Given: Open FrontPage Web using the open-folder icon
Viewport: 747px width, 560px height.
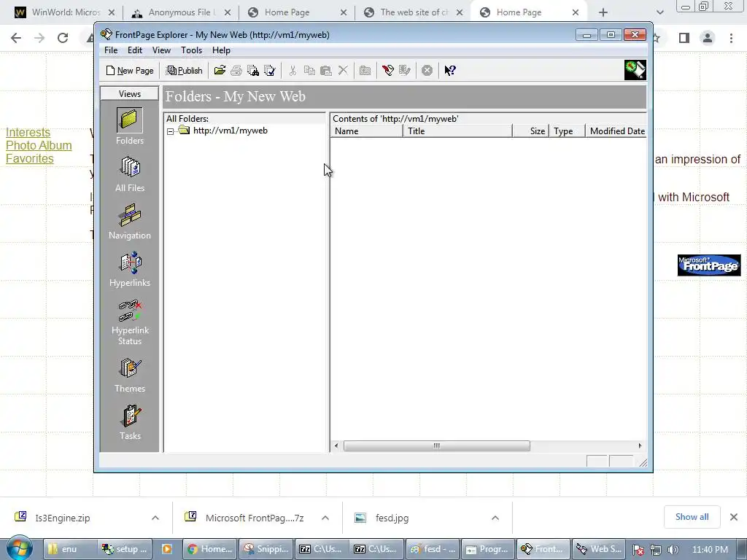Looking at the screenshot, I should click(220, 71).
